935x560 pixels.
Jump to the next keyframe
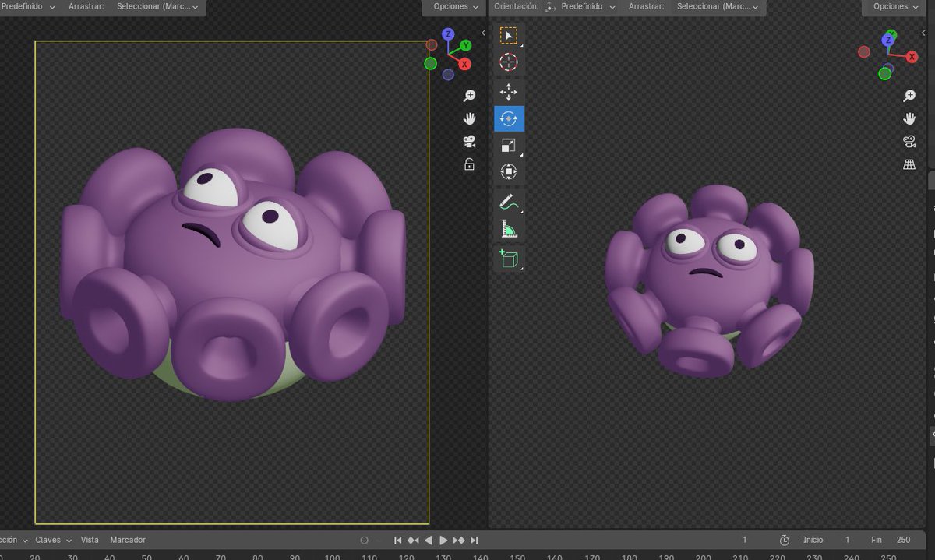(x=459, y=541)
